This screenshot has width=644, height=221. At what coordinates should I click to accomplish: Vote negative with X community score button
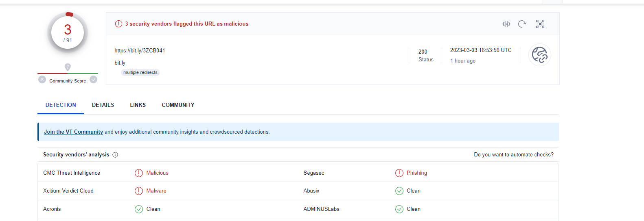click(42, 80)
